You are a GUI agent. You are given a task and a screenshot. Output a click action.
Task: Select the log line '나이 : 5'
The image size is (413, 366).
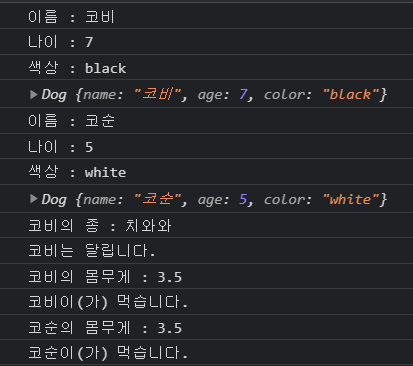point(61,147)
